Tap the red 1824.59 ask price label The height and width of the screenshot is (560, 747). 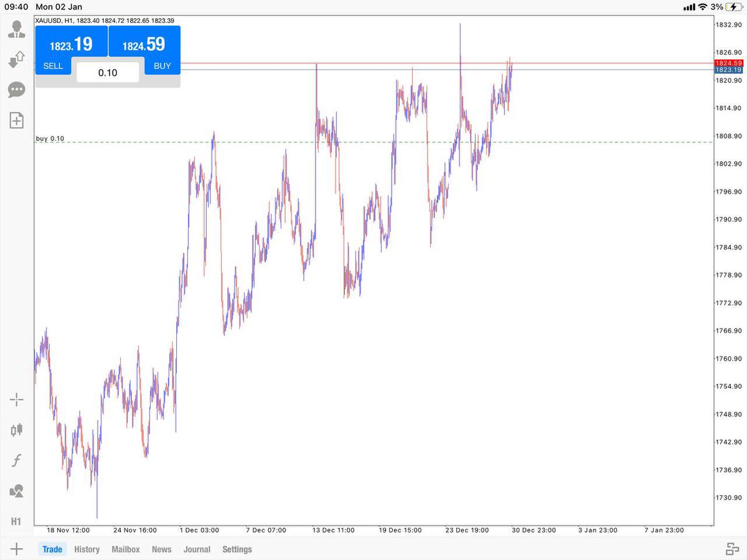pos(728,63)
